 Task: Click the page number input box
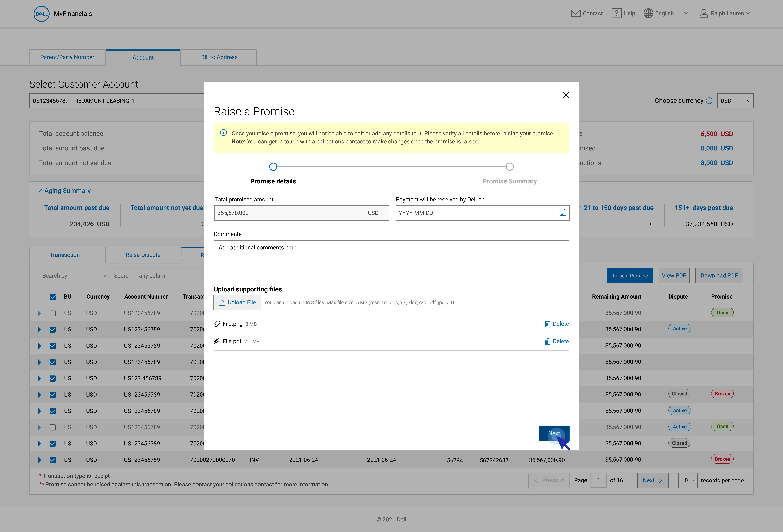pos(598,481)
